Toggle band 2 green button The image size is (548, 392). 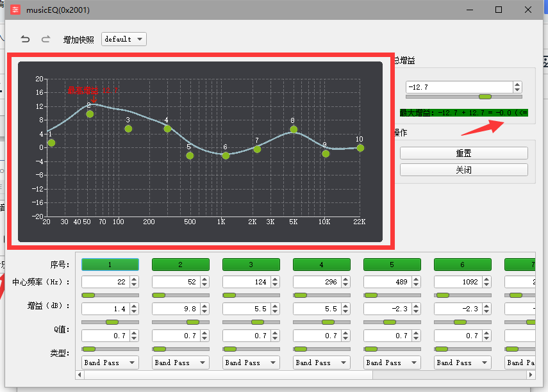point(181,265)
